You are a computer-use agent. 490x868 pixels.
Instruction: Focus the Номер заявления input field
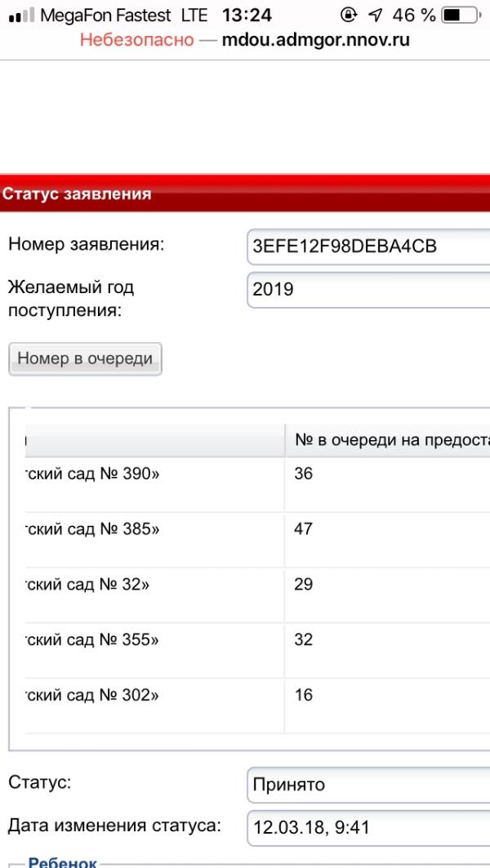[367, 247]
